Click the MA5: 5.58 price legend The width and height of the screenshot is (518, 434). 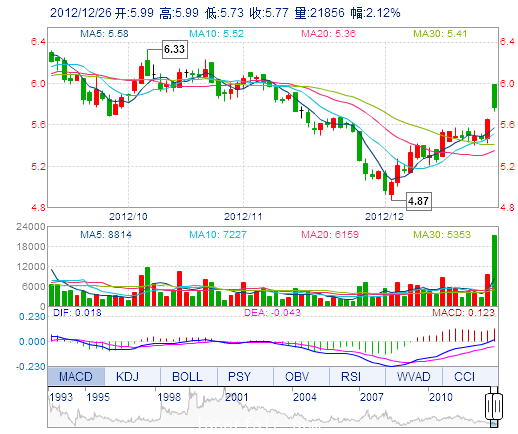(104, 34)
